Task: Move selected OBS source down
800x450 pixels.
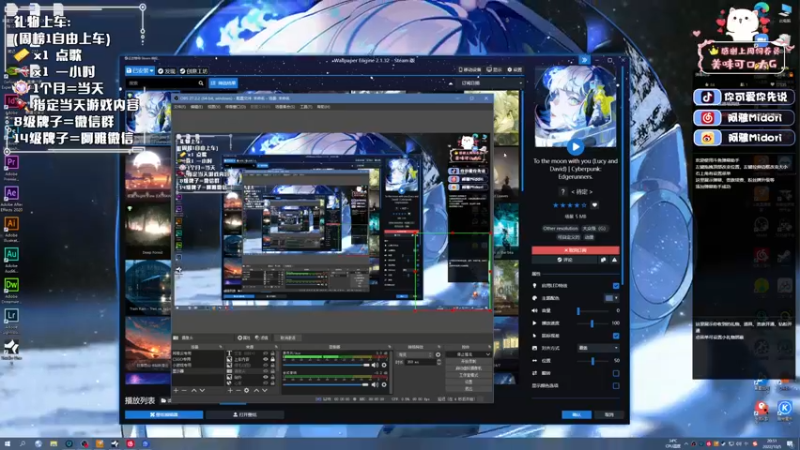Action: (x=265, y=390)
